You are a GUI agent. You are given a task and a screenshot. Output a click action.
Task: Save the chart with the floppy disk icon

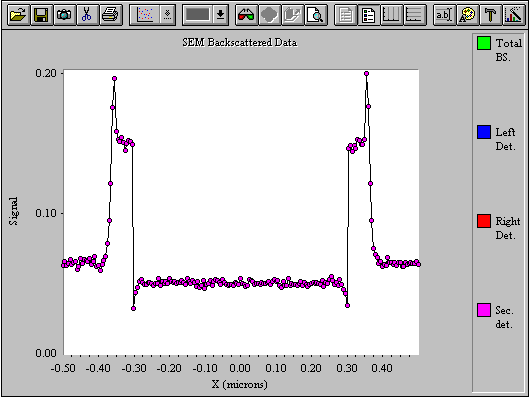tap(42, 15)
